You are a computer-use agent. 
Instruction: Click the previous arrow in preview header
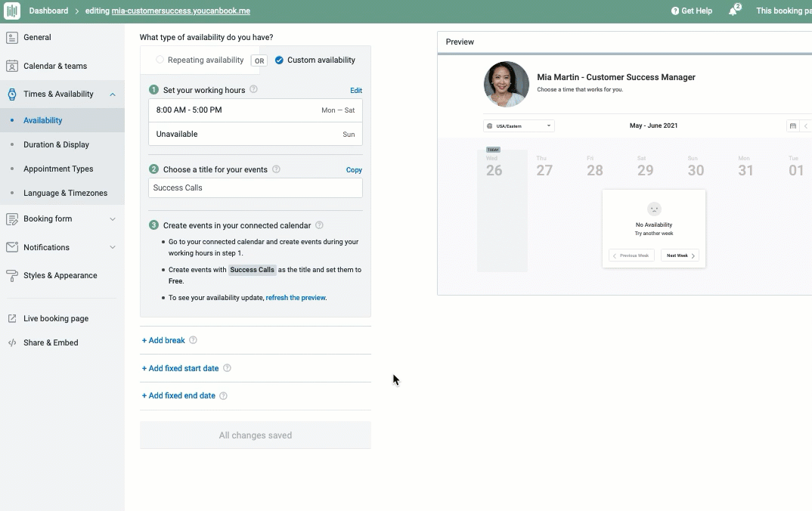pyautogui.click(x=806, y=125)
